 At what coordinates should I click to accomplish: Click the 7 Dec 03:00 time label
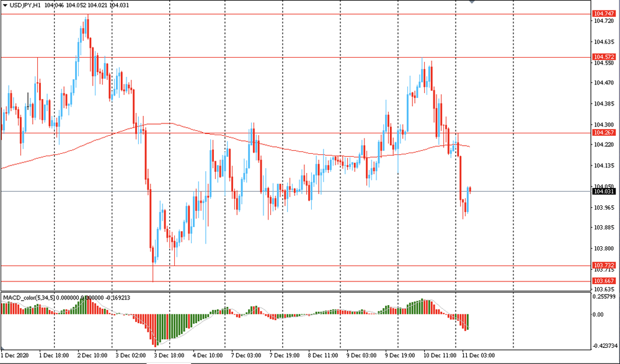(246, 356)
